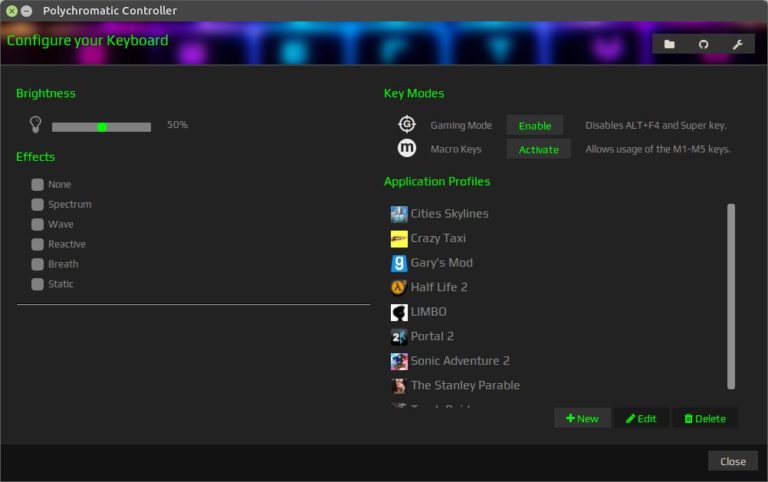This screenshot has width=768, height=482.
Task: Click the application profiles scrollbar
Action: pos(731,296)
